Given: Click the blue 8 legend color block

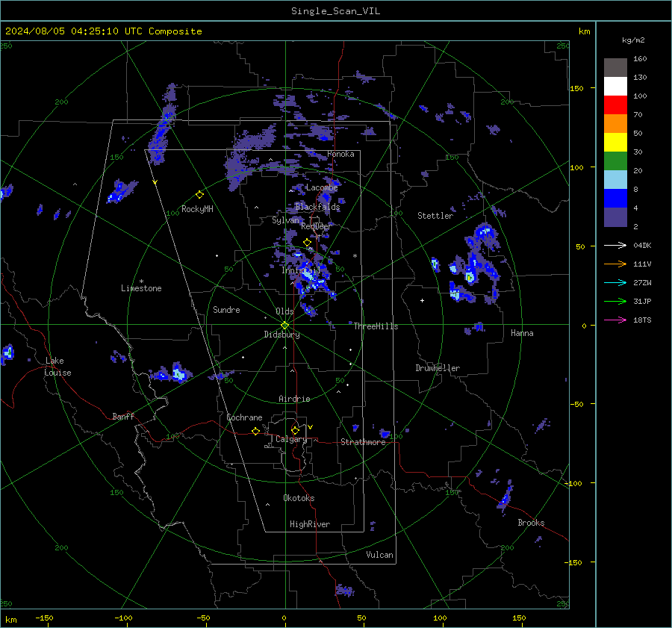Looking at the screenshot, I should point(615,198).
